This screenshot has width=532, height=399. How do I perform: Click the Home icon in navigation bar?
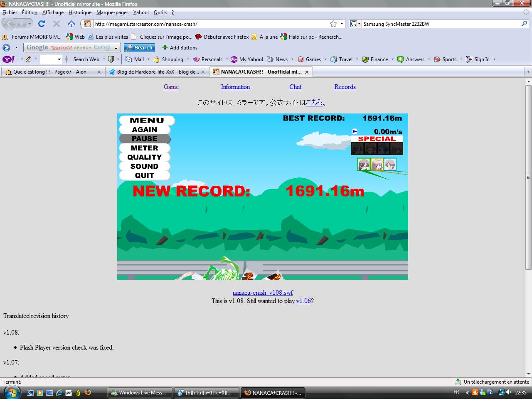[x=71, y=24]
